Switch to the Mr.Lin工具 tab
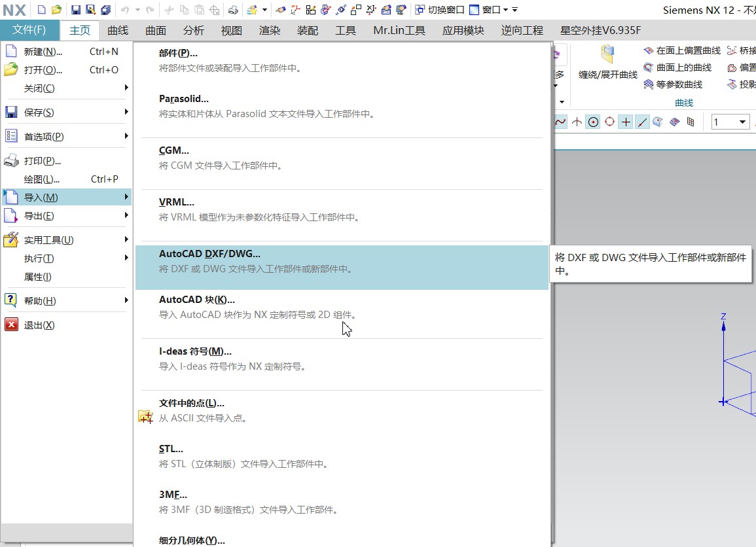This screenshot has width=756, height=547. 399,30
